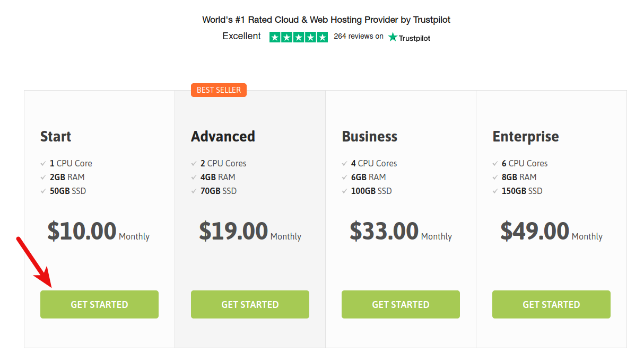
Task: Click the checkmark beside 6 CPU Cores
Action: click(495, 164)
